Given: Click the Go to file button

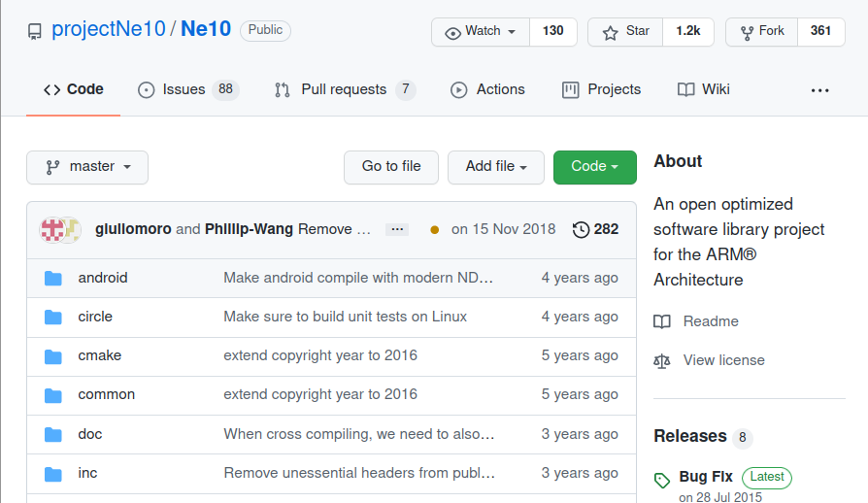Looking at the screenshot, I should (x=391, y=167).
